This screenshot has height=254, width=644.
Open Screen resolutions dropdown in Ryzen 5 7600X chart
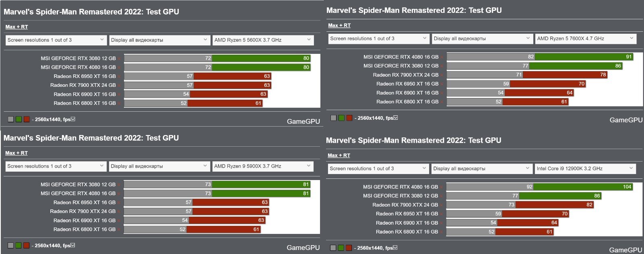(x=379, y=39)
